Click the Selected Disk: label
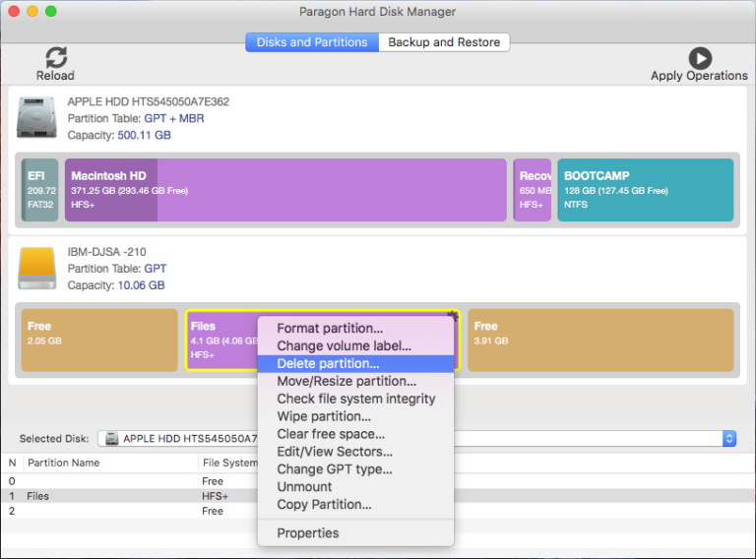This screenshot has height=559, width=756. tap(54, 439)
